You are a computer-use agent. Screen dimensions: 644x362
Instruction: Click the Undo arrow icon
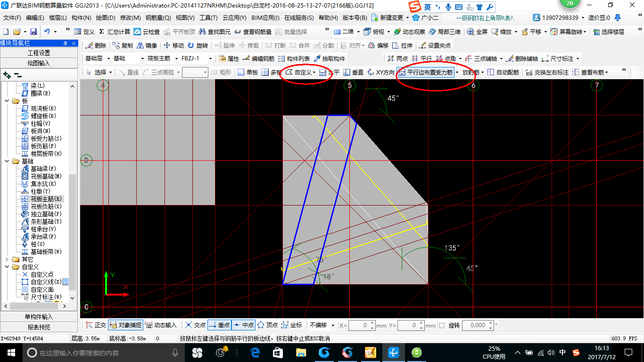(x=47, y=32)
